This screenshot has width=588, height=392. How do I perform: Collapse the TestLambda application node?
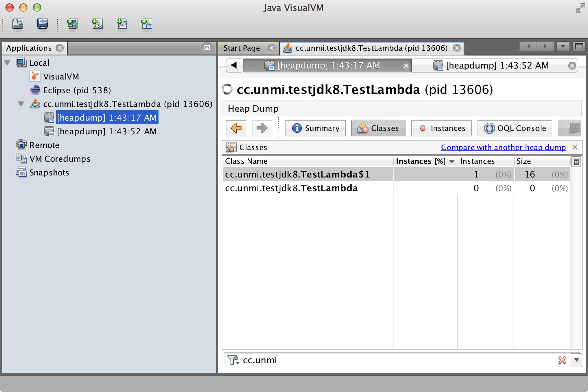point(21,104)
